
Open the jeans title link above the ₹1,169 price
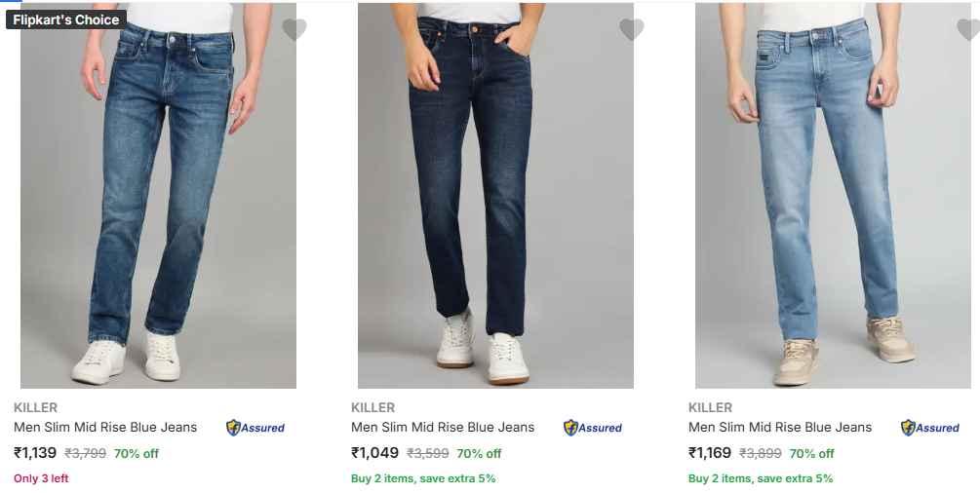click(x=780, y=427)
